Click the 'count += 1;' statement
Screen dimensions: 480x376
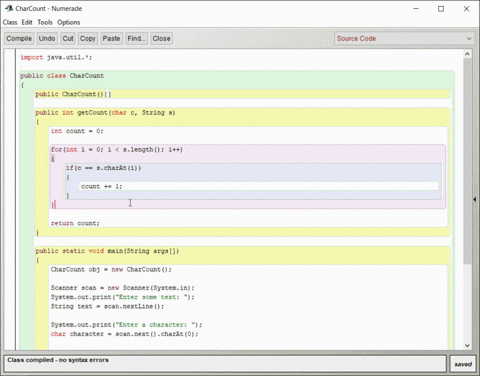click(102, 186)
